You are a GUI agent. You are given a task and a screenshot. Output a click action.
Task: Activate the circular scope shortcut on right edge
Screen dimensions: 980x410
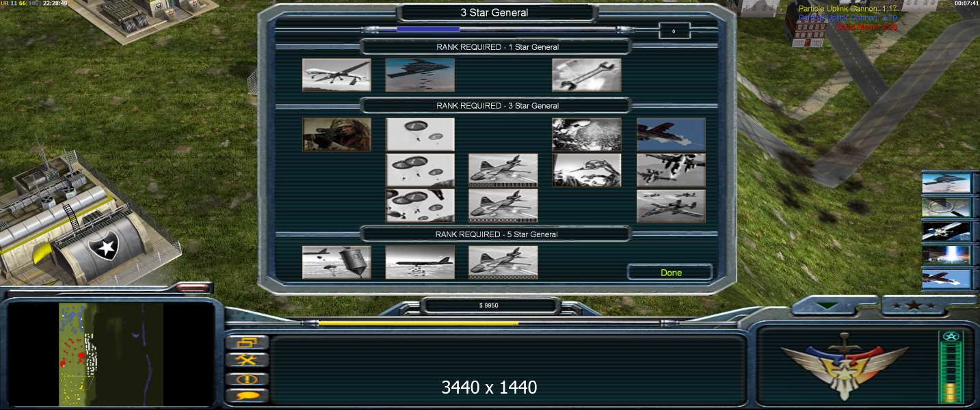[946, 206]
